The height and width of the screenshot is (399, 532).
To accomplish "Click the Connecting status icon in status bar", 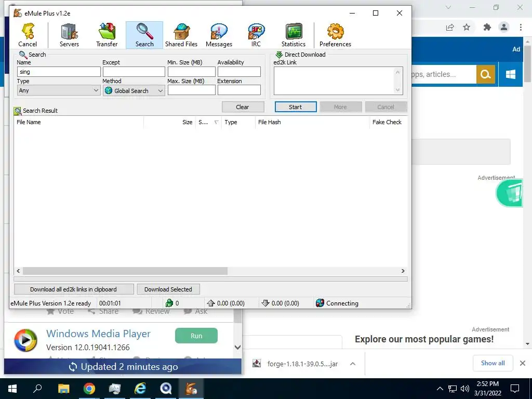I will pos(320,303).
